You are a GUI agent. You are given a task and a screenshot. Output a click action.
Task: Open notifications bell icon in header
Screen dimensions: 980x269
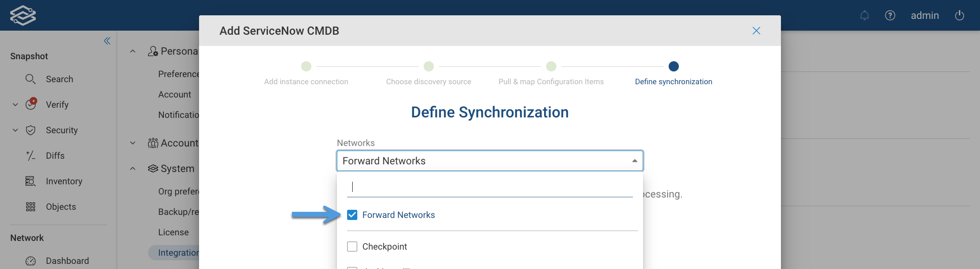pos(865,15)
